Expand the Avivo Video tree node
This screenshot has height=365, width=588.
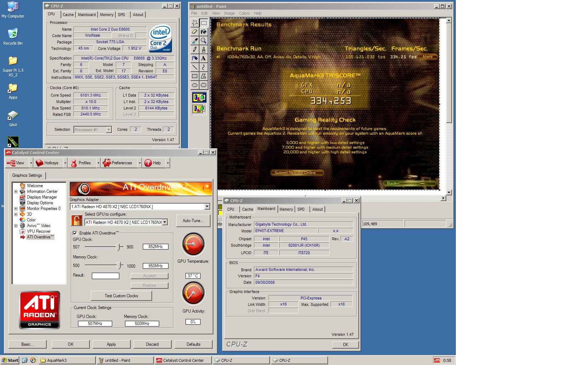(x=16, y=226)
